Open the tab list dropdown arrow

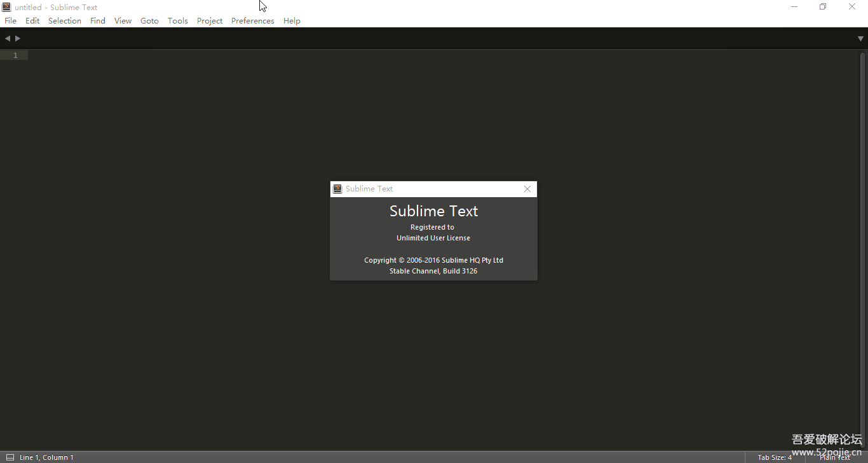coord(860,39)
